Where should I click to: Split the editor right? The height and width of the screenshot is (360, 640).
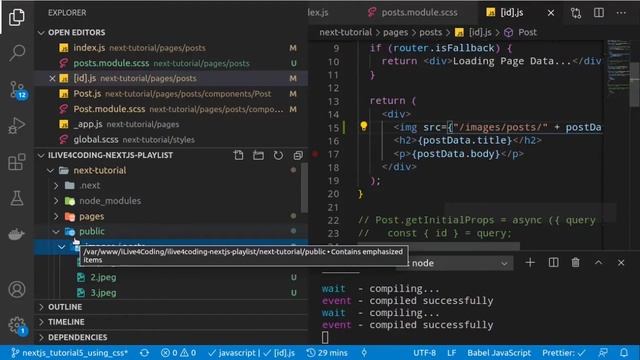coord(599,13)
